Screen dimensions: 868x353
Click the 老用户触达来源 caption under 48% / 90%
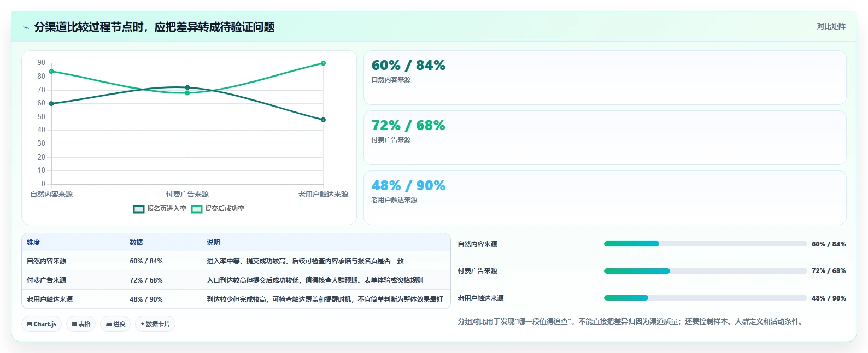(x=394, y=200)
